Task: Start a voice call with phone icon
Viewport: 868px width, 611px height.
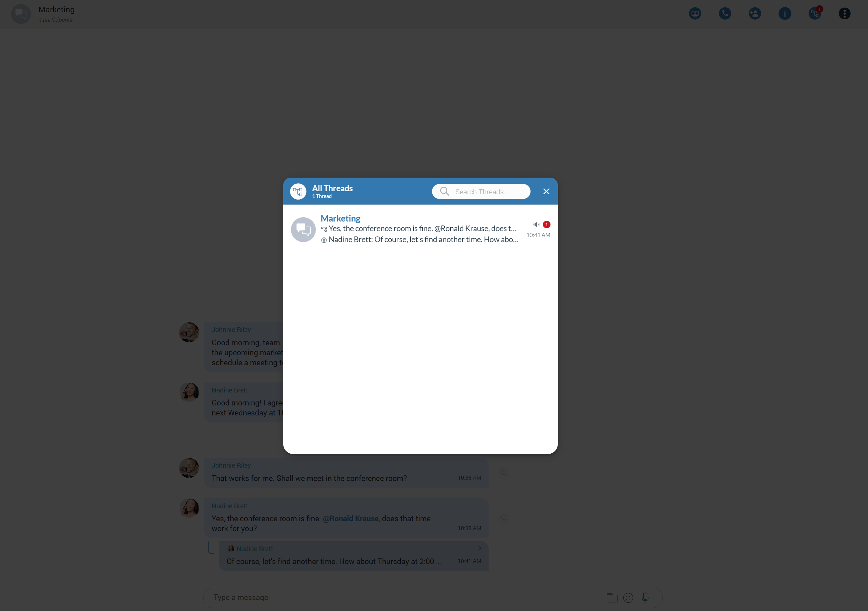Action: pyautogui.click(x=725, y=14)
